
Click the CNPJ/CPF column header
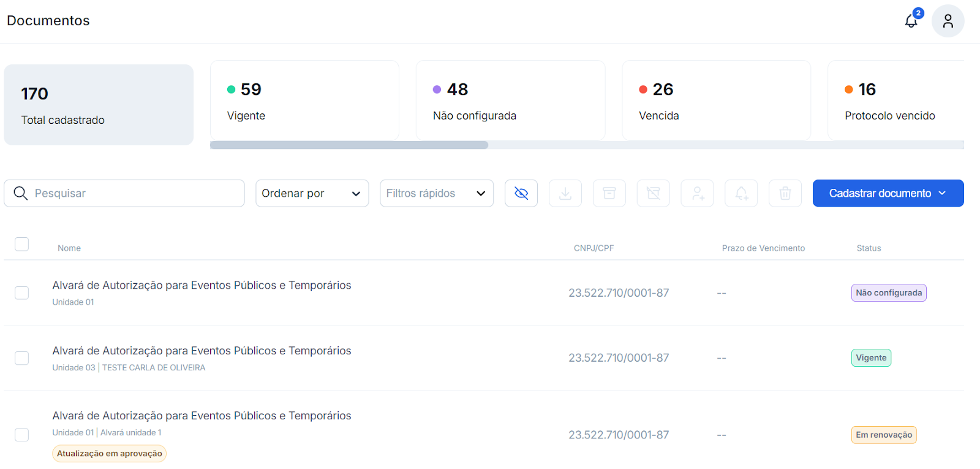click(594, 248)
